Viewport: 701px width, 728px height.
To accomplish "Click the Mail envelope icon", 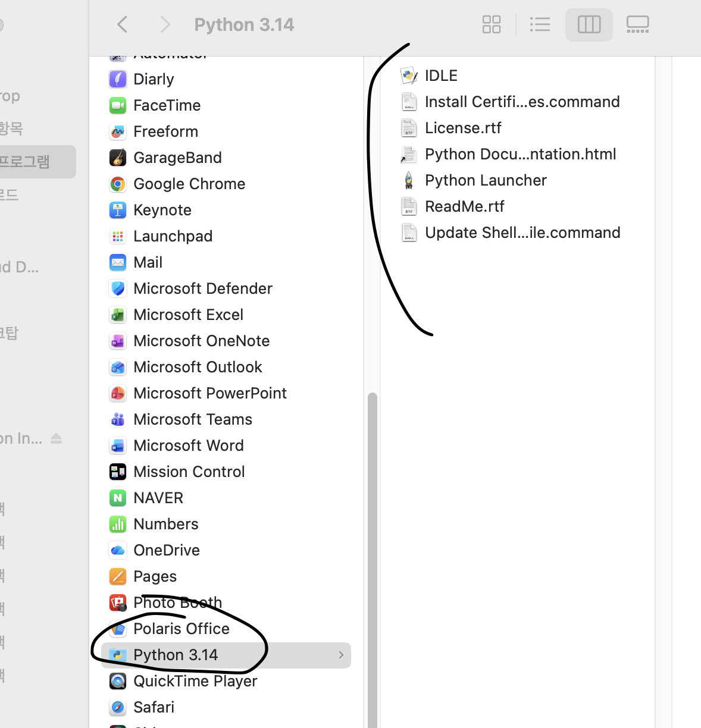I will point(118,262).
